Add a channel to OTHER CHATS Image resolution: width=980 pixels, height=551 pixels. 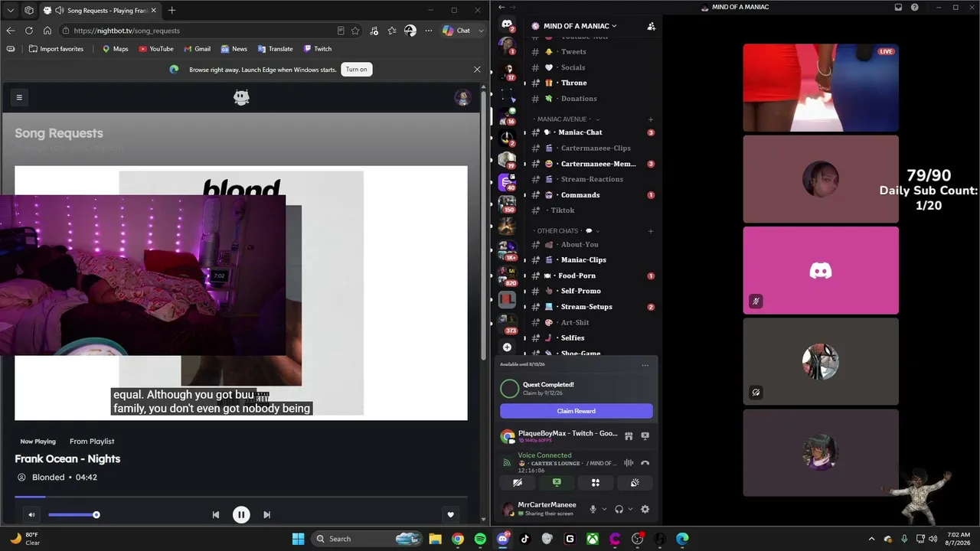tap(651, 231)
